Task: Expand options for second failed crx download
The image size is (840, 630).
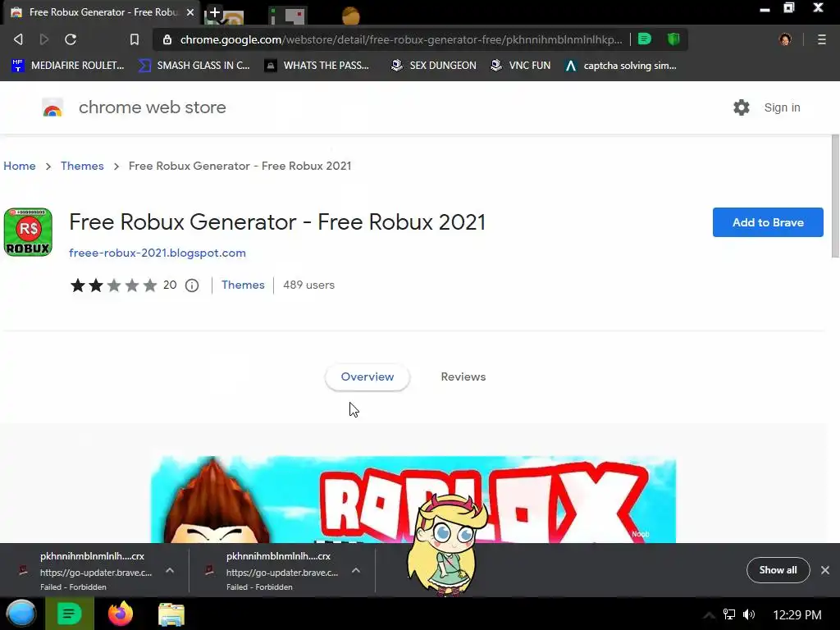Action: click(x=356, y=571)
